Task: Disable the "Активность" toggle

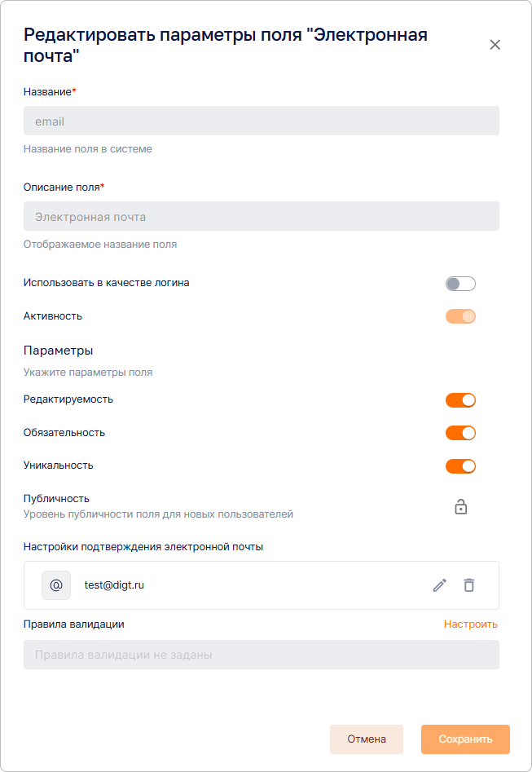Action: pyautogui.click(x=460, y=316)
